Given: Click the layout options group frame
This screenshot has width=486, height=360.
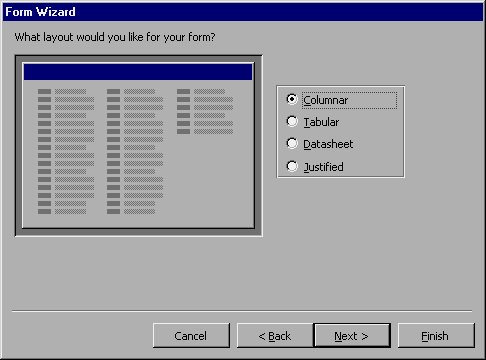Looking at the screenshot, I should [341, 132].
